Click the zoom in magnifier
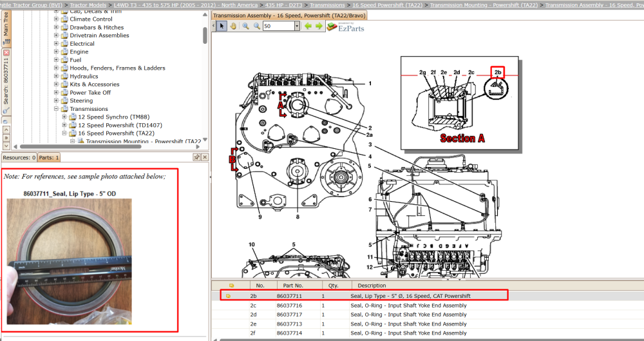644x341 pixels. 245,26
